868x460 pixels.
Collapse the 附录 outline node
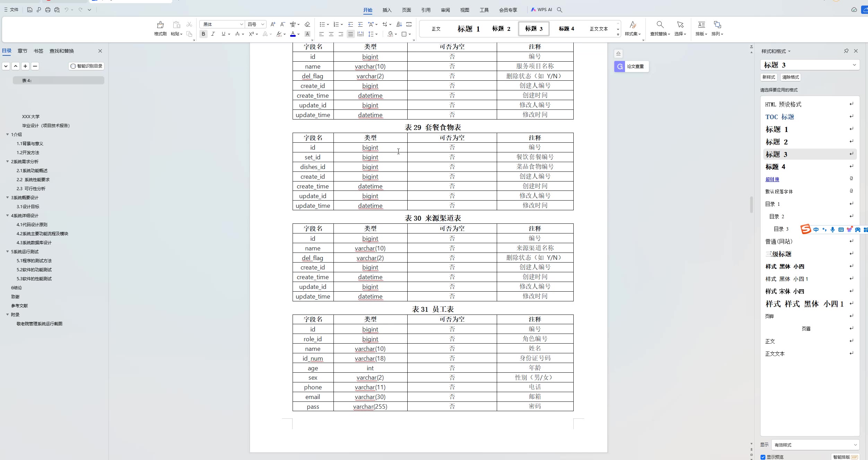8,315
